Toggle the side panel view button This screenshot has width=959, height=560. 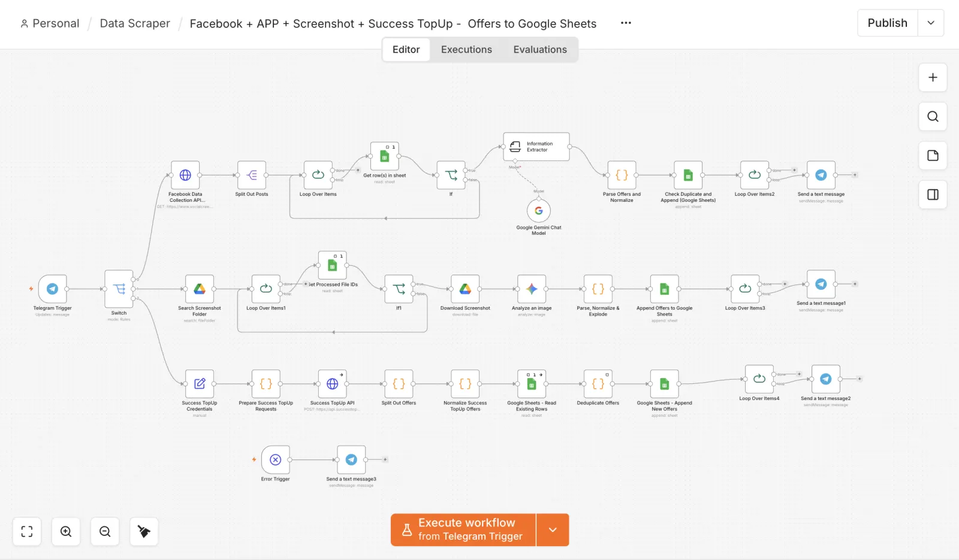pos(933,195)
